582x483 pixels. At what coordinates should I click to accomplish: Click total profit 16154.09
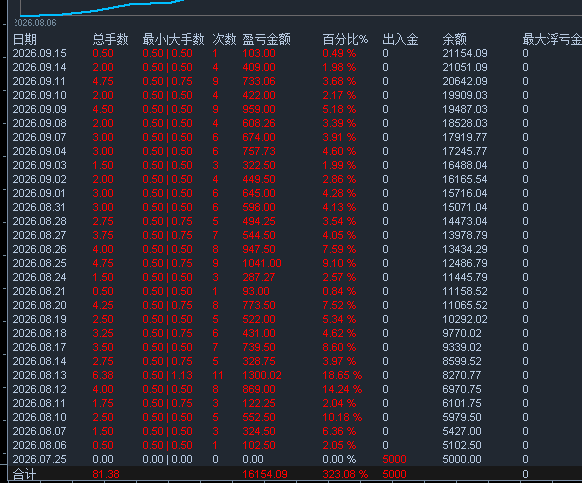[x=265, y=474]
